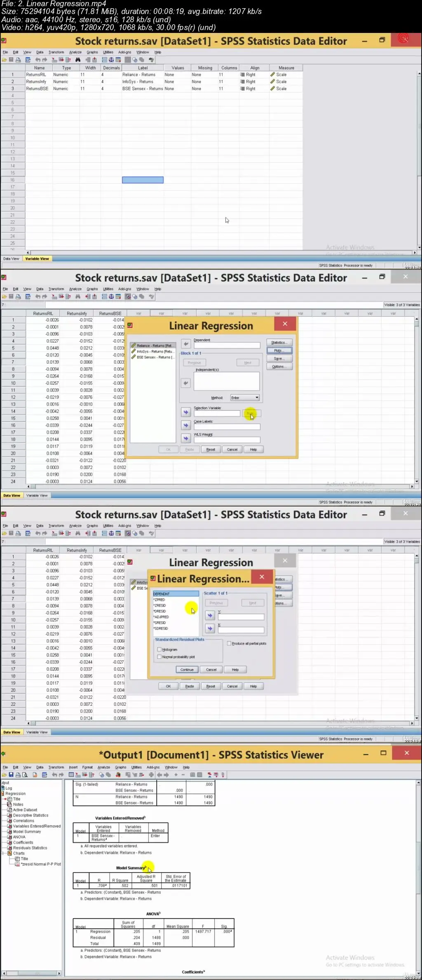Image resolution: width=422 pixels, height=980 pixels.
Task: Click arrow button for X axis in Plots dialog
Action: [210, 628]
